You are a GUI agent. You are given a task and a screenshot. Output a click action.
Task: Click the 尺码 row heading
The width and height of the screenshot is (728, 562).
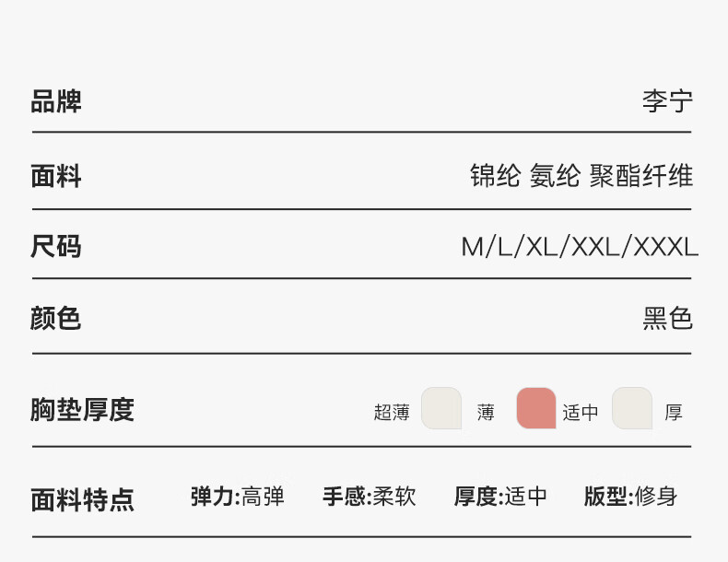(56, 247)
